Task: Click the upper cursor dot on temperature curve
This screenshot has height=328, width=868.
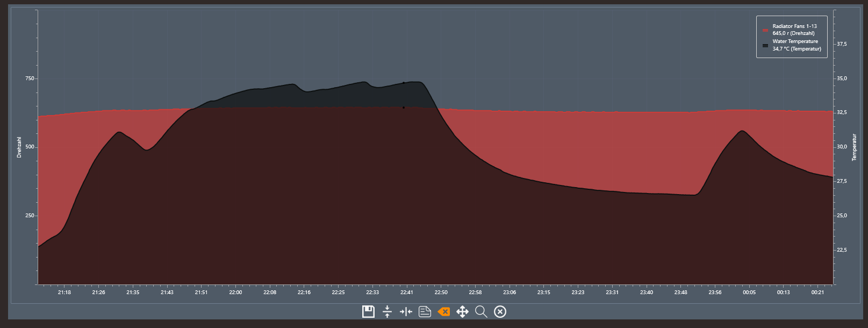Action: click(x=404, y=83)
